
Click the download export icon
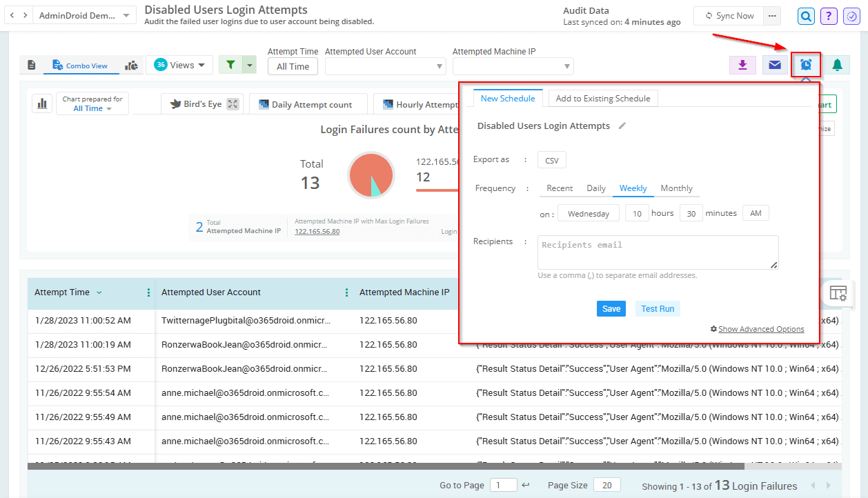pyautogui.click(x=742, y=65)
